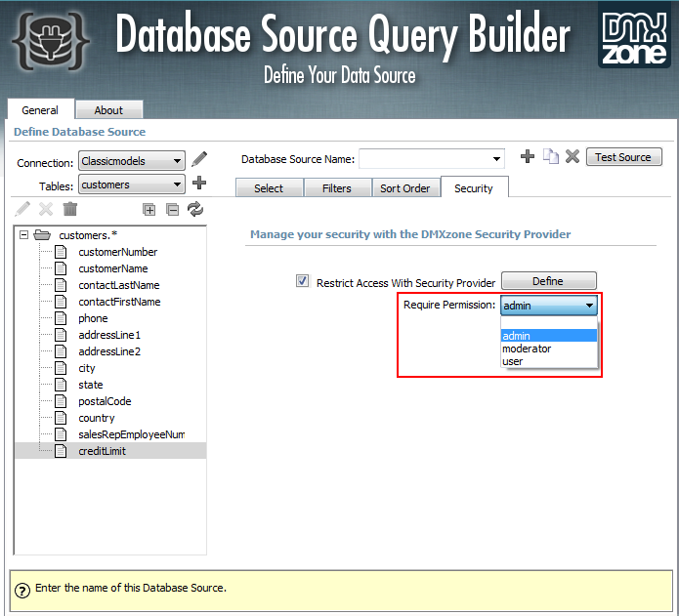Open the Sort Order tab
The width and height of the screenshot is (679, 616).
pos(405,188)
